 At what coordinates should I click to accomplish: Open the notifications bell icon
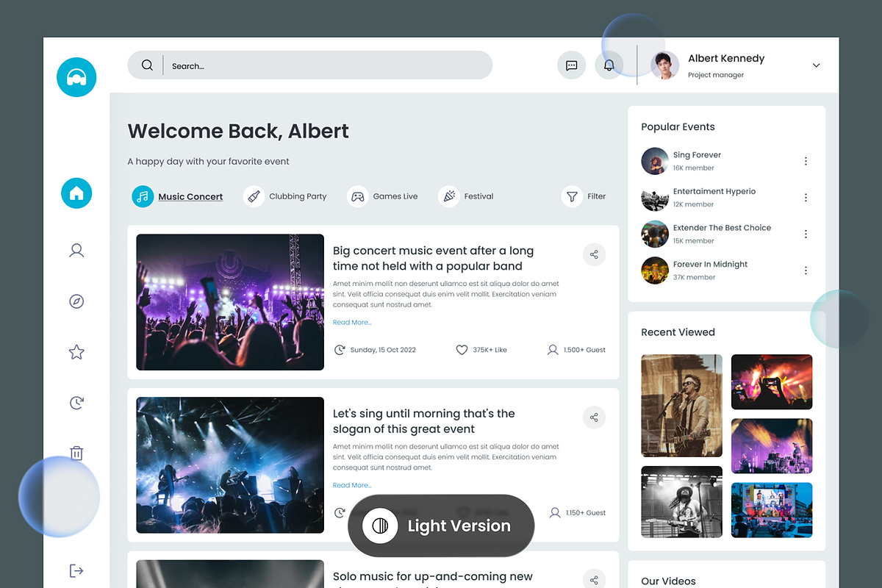pos(609,65)
